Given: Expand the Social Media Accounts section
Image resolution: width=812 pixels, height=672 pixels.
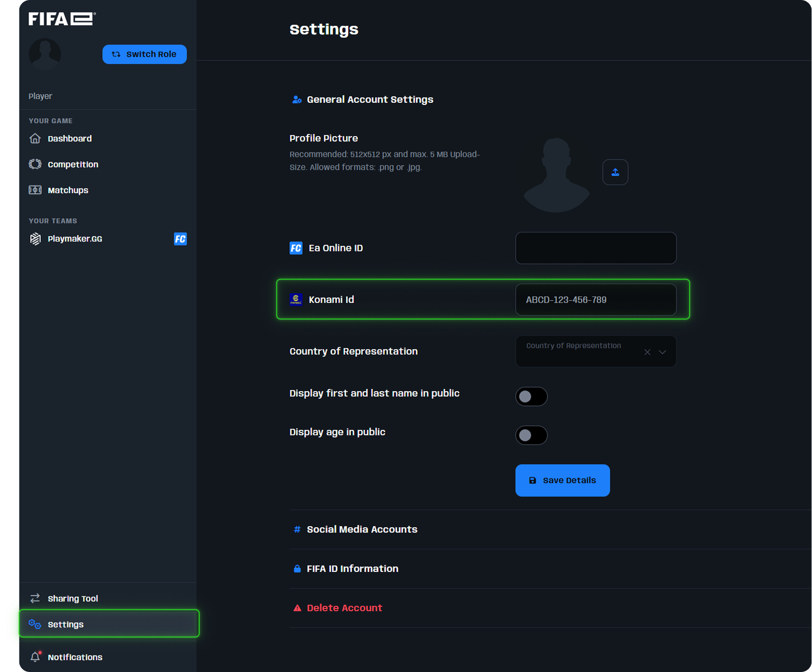Looking at the screenshot, I should pos(362,529).
